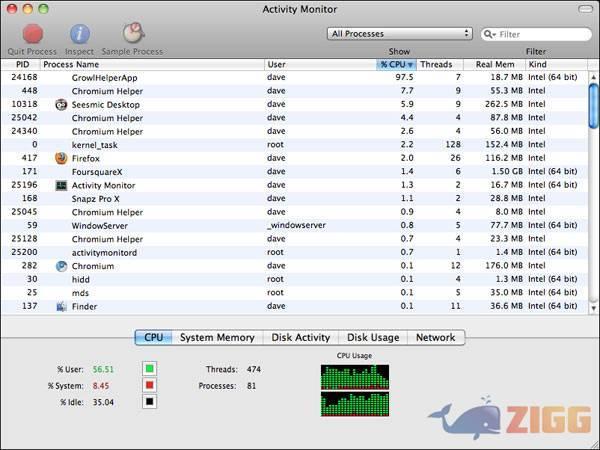Click the process list scrollbar thumb
The height and width of the screenshot is (450, 600).
coord(593,106)
